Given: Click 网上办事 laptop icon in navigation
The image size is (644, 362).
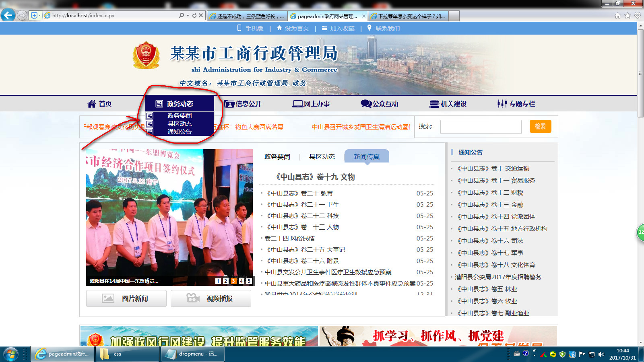Looking at the screenshot, I should [x=298, y=104].
